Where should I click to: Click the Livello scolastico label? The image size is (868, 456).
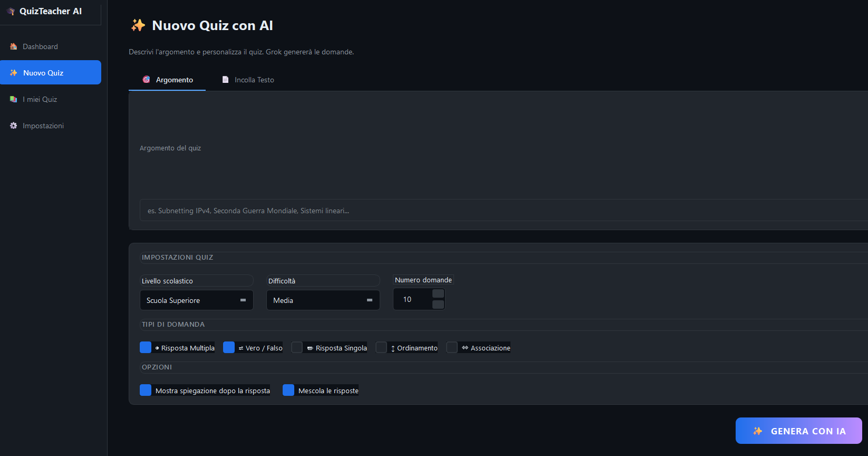167,281
